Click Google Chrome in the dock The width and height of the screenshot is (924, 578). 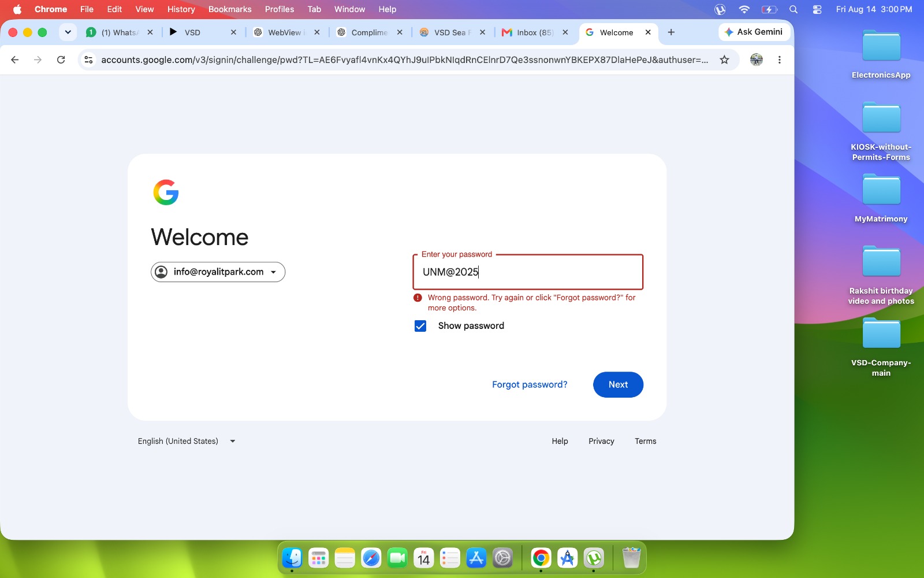coord(541,558)
